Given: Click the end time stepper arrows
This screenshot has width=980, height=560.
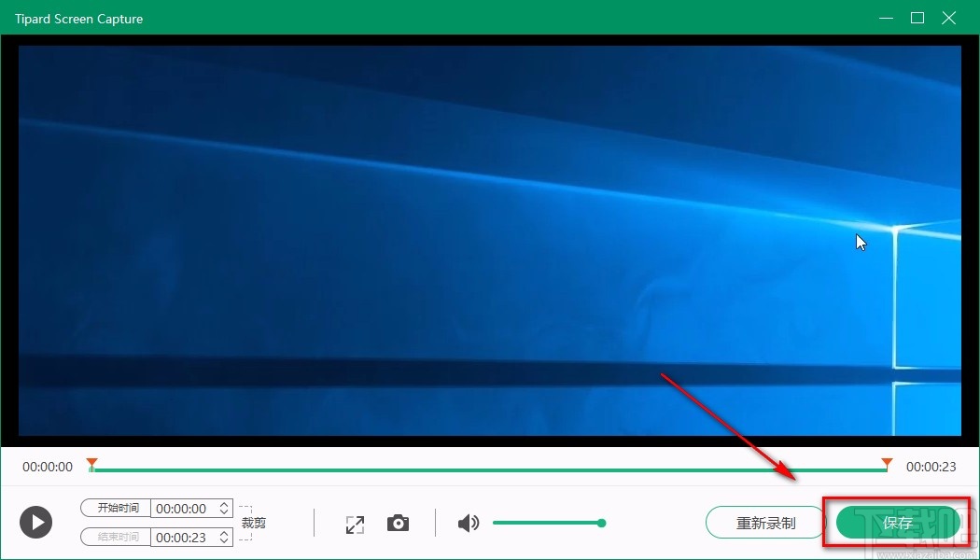Looking at the screenshot, I should (222, 537).
